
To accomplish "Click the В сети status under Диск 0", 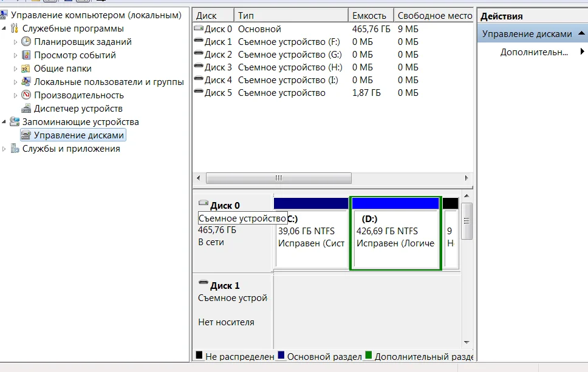I will [x=211, y=242].
